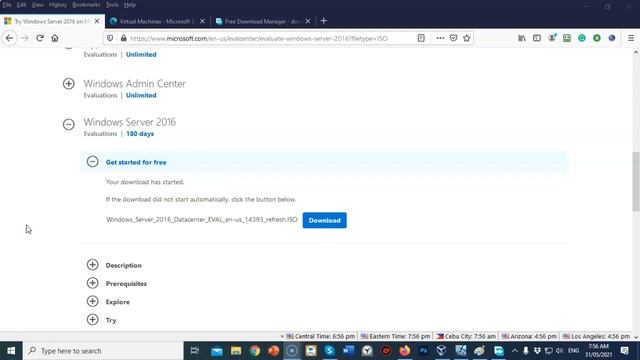Open the View menu
This screenshot has width=640, height=360.
point(38,5)
